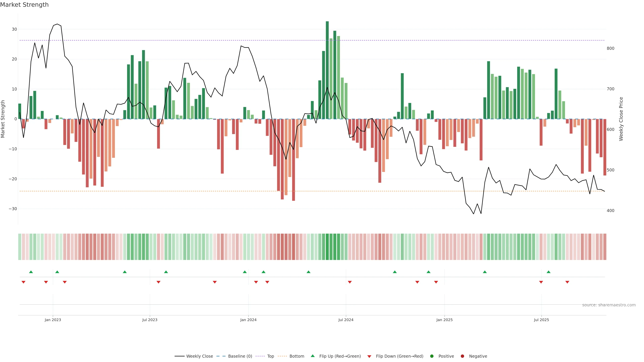Click the darkest green heatmap cell
644x362 pixels.
pyautogui.click(x=327, y=247)
